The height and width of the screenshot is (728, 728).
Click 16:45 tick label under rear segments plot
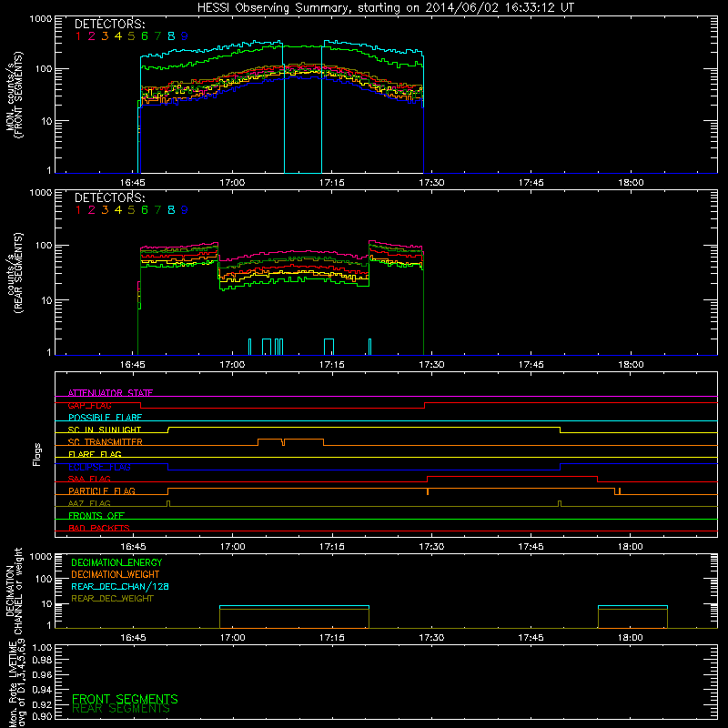(133, 365)
